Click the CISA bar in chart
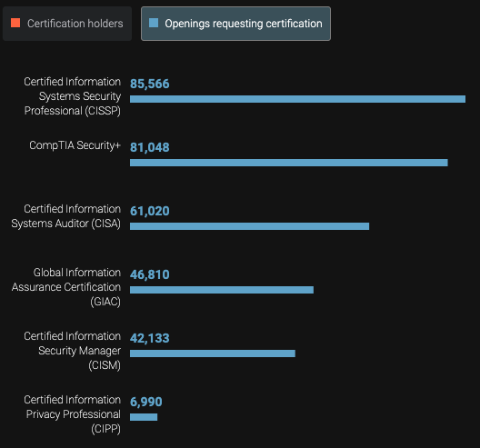The image size is (480, 448). (x=249, y=226)
